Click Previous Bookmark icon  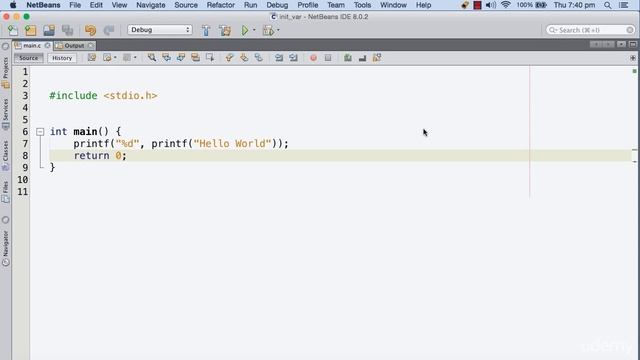coord(229,58)
